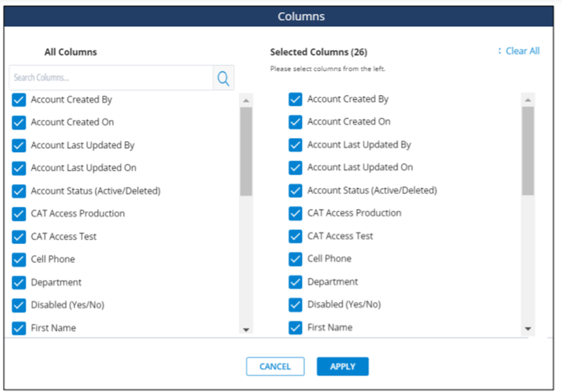
Task: Toggle Account Created On in Selected Columns
Action: click(x=295, y=122)
